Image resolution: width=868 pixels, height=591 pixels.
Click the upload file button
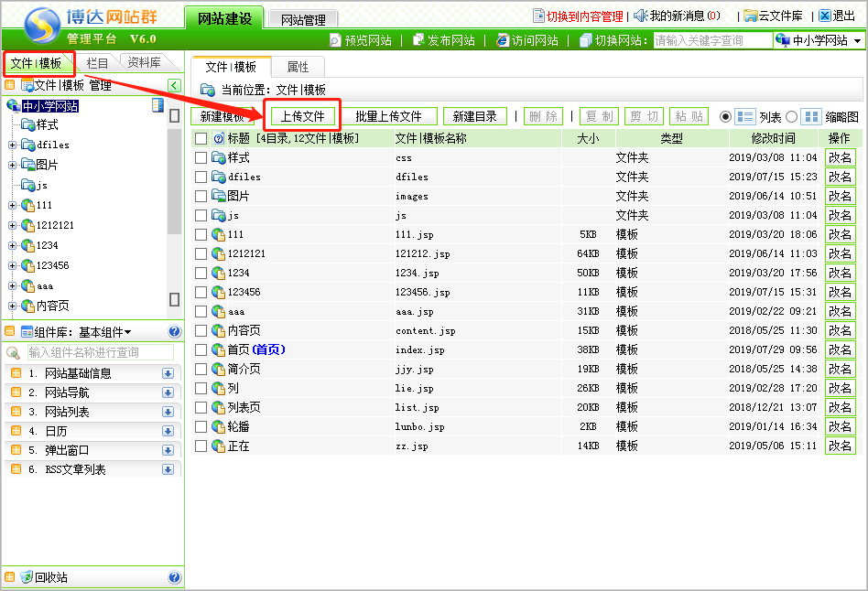point(303,116)
